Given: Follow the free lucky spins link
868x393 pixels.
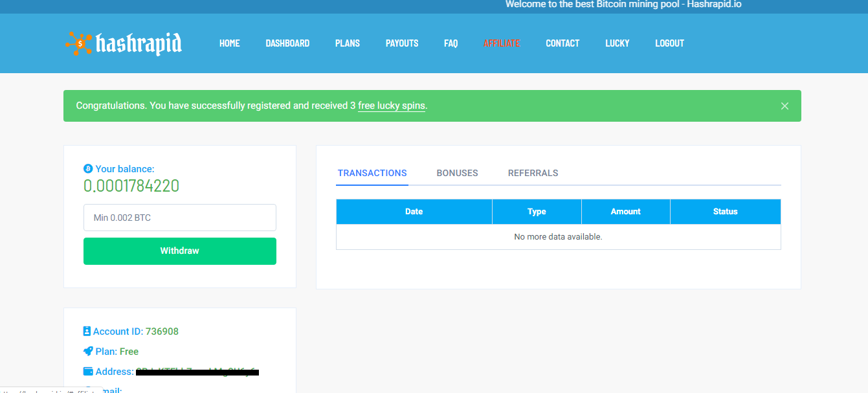Looking at the screenshot, I should tap(392, 106).
